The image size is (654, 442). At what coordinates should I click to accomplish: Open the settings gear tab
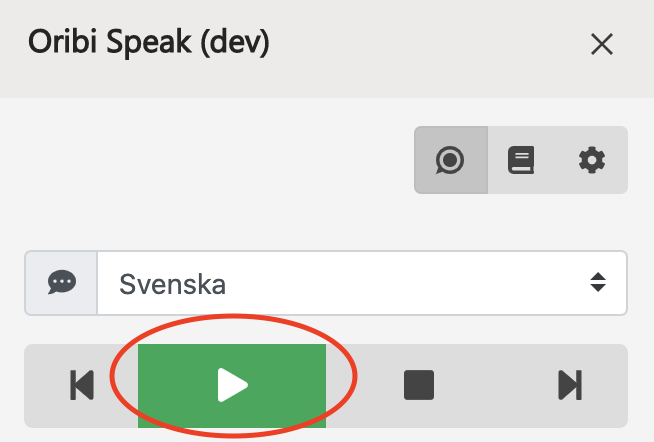tap(592, 160)
